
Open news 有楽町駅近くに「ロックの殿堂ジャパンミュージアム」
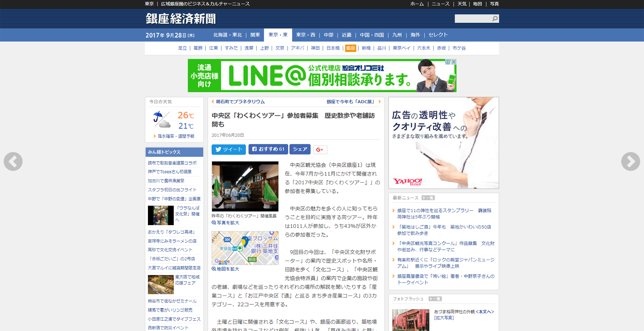point(446,263)
